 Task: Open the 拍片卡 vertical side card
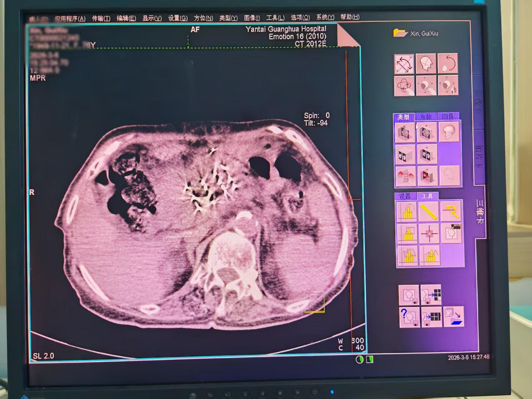tap(479, 157)
